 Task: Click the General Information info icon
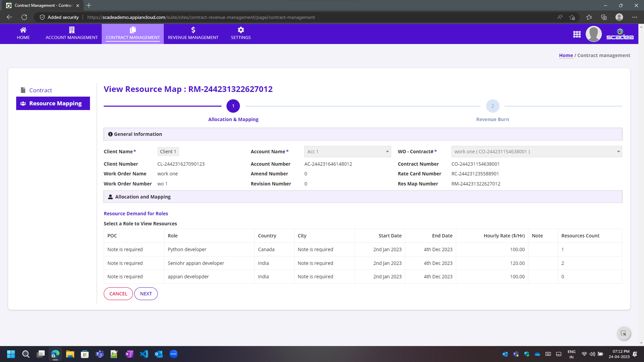(x=110, y=134)
